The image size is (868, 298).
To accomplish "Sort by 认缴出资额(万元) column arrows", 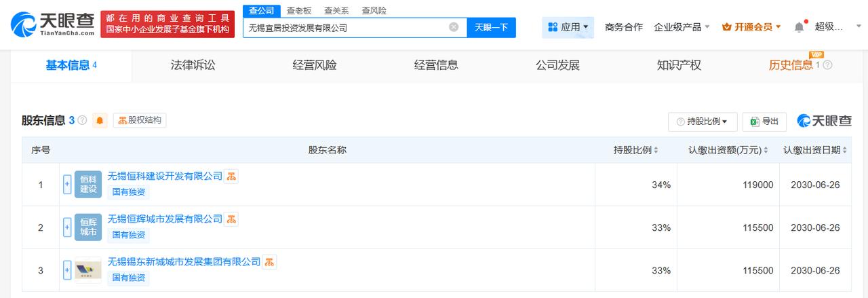I will (x=766, y=151).
